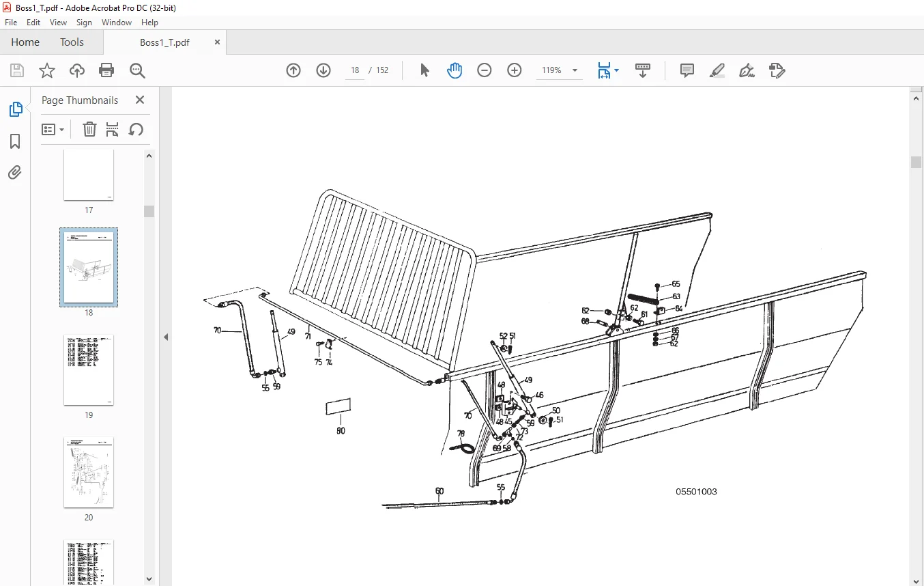Collapse the navigation pane arrow
This screenshot has width=924, height=586.
tap(165, 337)
